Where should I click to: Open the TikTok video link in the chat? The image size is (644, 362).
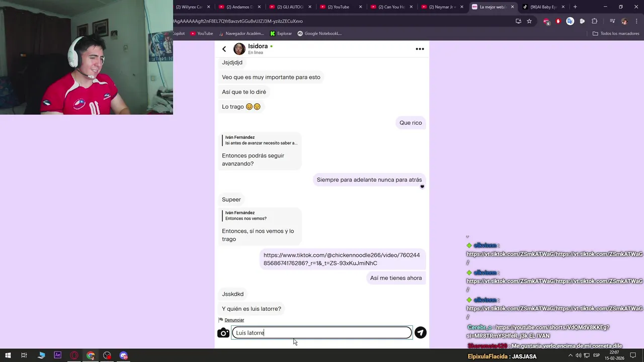pos(342,259)
